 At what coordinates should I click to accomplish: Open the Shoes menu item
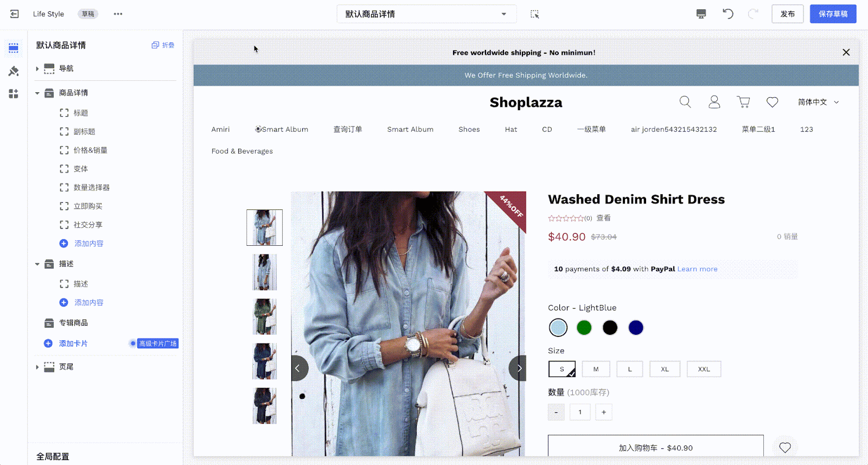(x=469, y=129)
